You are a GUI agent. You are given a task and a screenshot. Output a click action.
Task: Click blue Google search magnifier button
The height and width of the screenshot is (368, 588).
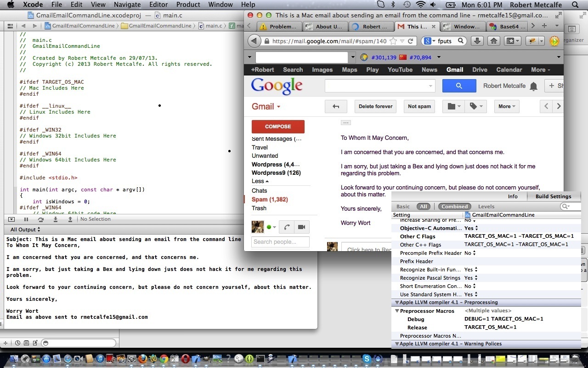tap(459, 86)
